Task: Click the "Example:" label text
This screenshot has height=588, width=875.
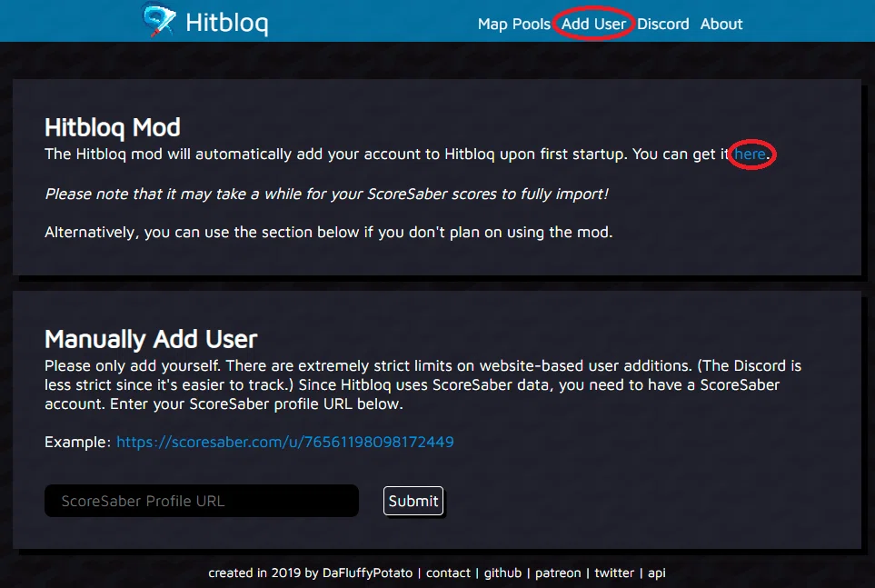Action: coord(77,442)
